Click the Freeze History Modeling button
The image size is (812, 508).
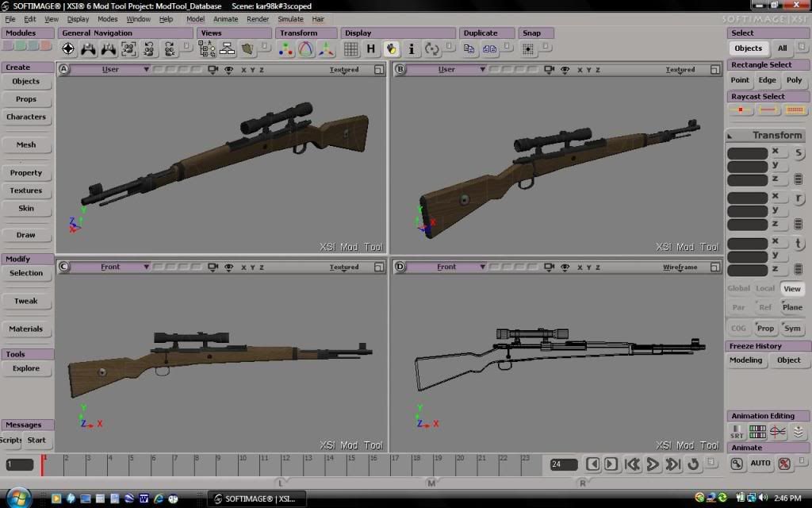(x=745, y=360)
